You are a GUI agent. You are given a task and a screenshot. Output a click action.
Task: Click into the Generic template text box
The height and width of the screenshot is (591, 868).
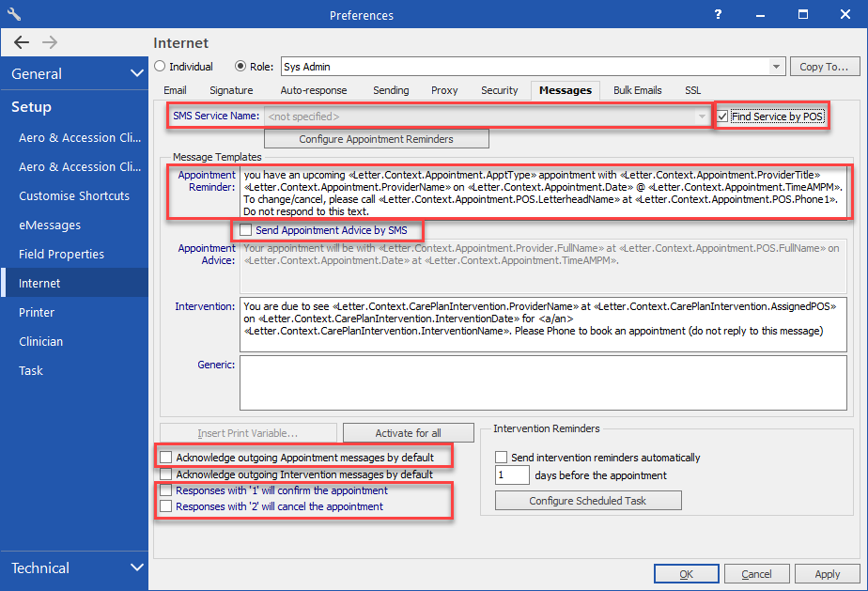point(543,382)
